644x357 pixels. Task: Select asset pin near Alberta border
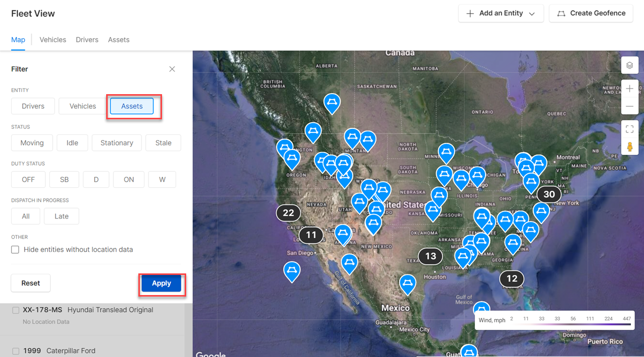(x=332, y=103)
